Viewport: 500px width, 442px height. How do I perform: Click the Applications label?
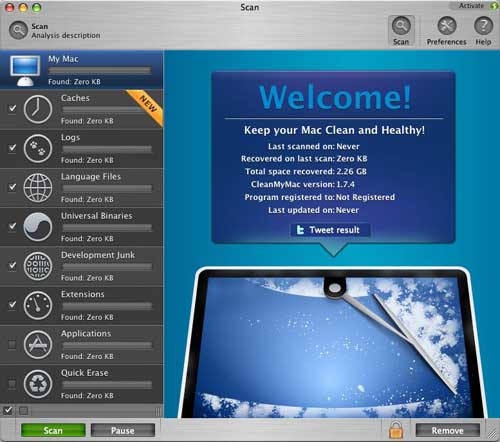86,333
